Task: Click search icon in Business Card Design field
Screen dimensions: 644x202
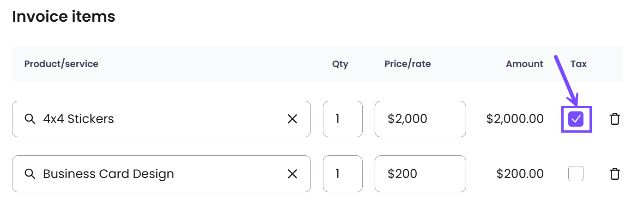Action: pyautogui.click(x=30, y=174)
